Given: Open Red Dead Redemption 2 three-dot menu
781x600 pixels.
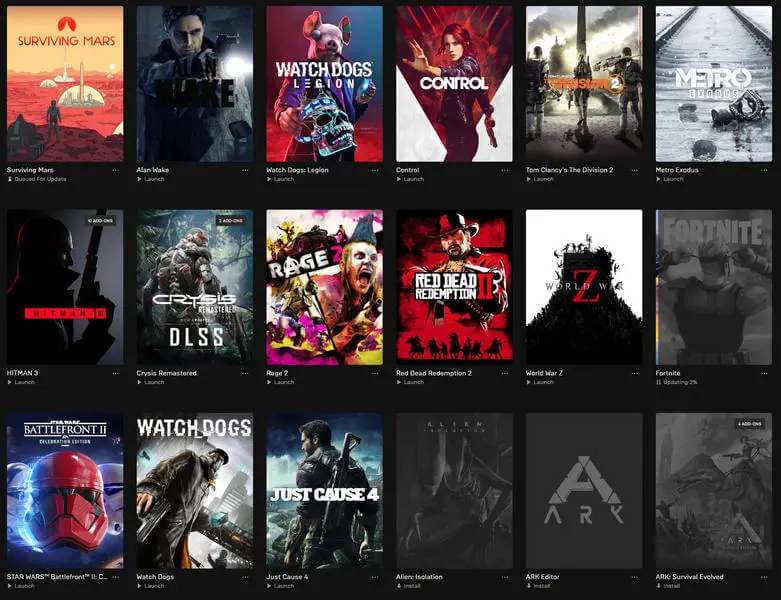Looking at the screenshot, I should (505, 373).
